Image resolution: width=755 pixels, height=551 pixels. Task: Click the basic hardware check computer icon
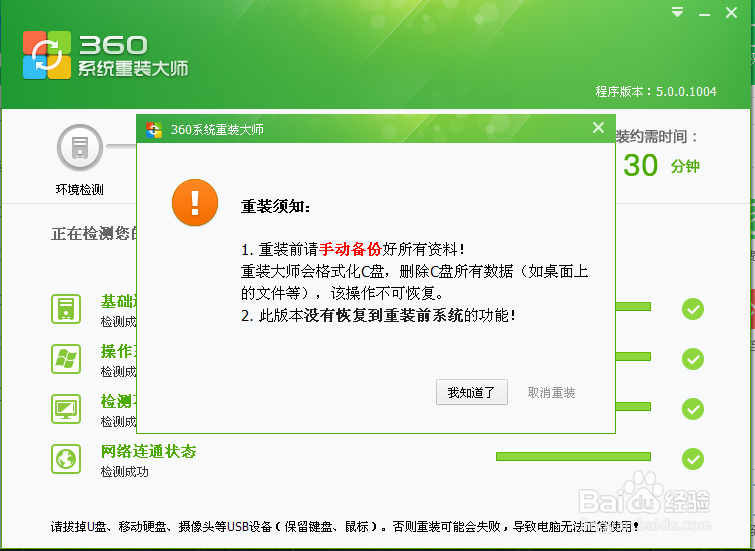click(66, 309)
